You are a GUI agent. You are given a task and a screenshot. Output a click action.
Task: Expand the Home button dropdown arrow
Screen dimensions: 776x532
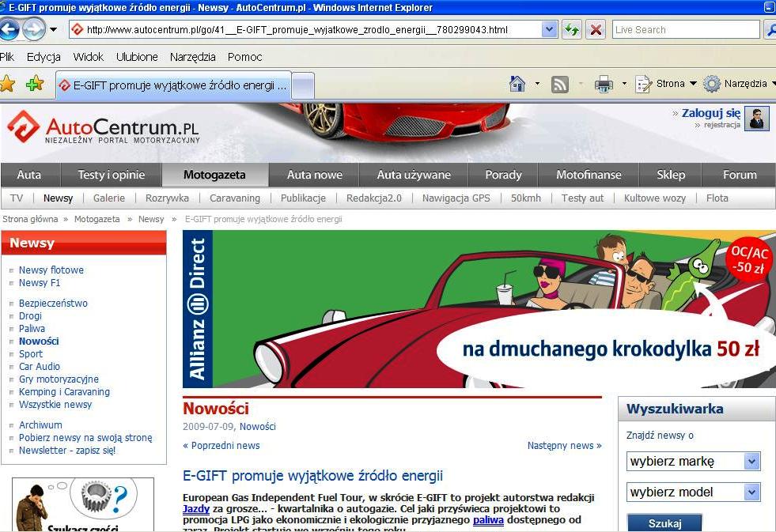point(537,84)
